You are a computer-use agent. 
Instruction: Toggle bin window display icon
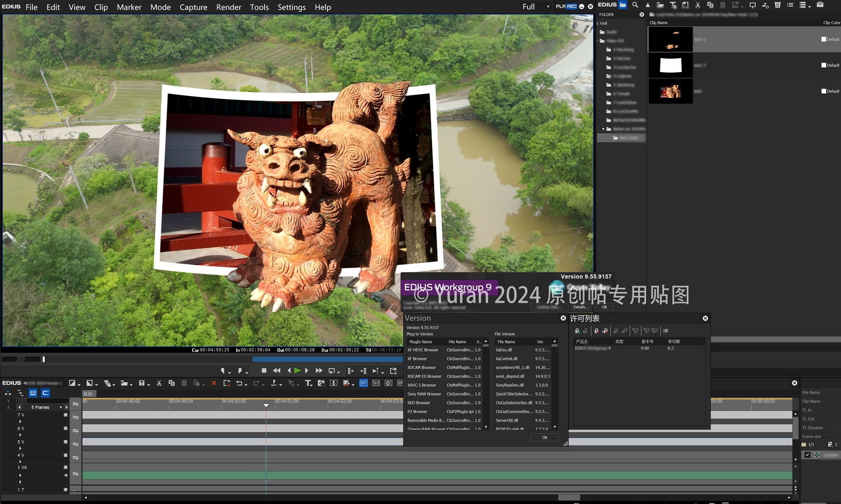pyautogui.click(x=363, y=383)
